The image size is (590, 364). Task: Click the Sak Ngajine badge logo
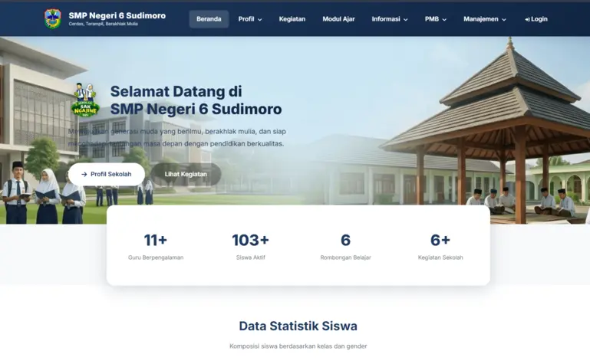(85, 100)
